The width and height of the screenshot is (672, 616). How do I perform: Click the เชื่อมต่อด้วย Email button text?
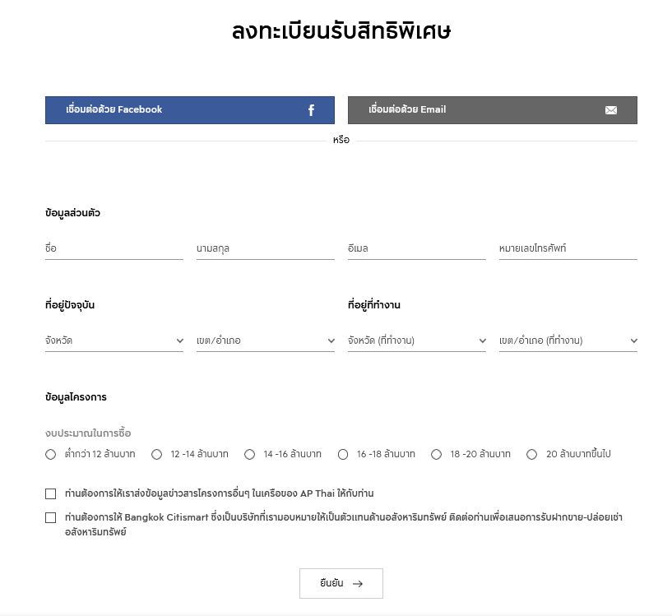coord(407,109)
